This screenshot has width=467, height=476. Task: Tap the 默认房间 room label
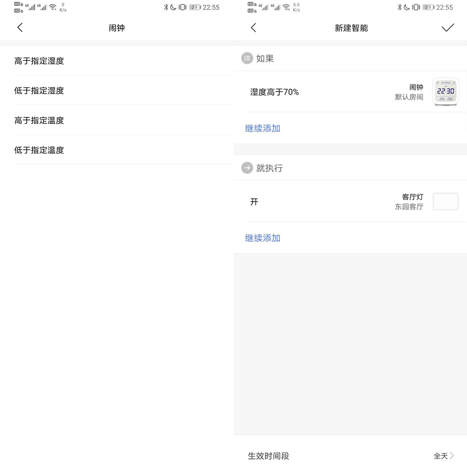click(x=409, y=97)
